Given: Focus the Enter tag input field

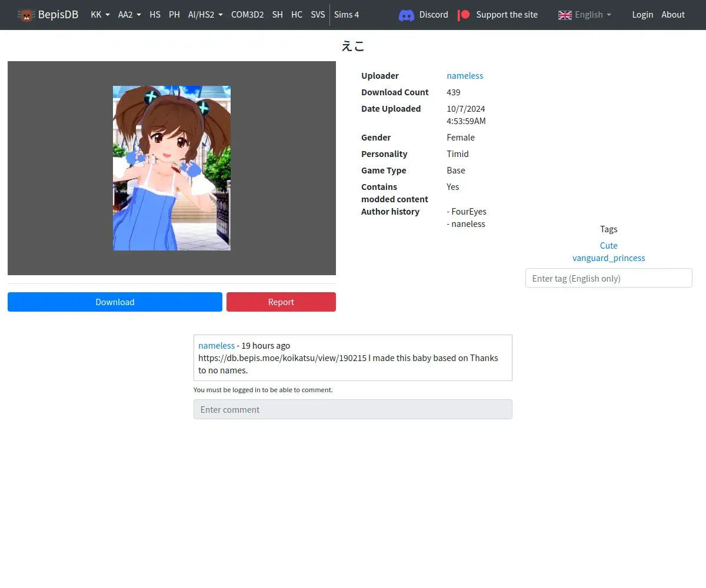Looking at the screenshot, I should coord(609,278).
